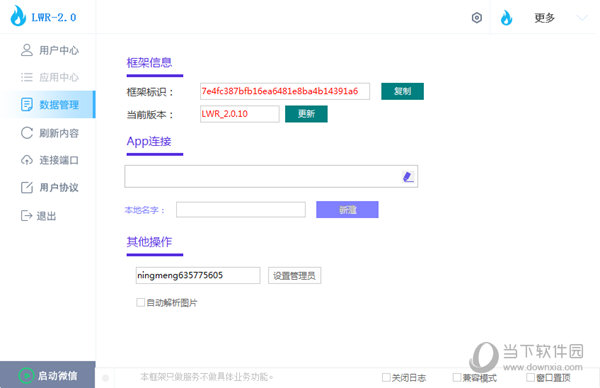Start WeChat with 启动微信 button
The width and height of the screenshot is (600, 388).
[x=47, y=375]
